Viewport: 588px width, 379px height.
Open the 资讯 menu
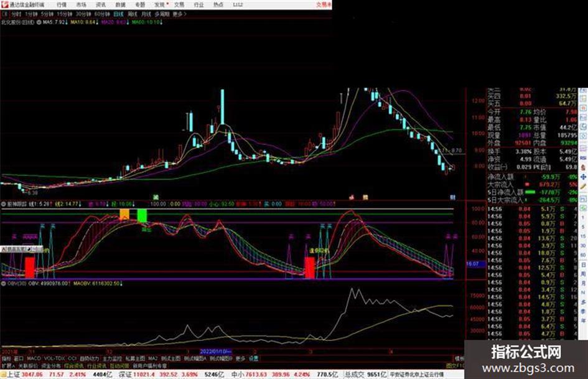[101, 5]
